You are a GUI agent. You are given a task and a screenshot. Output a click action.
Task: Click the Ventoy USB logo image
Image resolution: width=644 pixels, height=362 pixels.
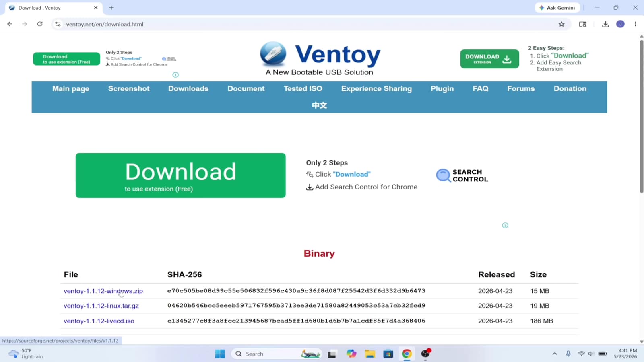coord(273,54)
